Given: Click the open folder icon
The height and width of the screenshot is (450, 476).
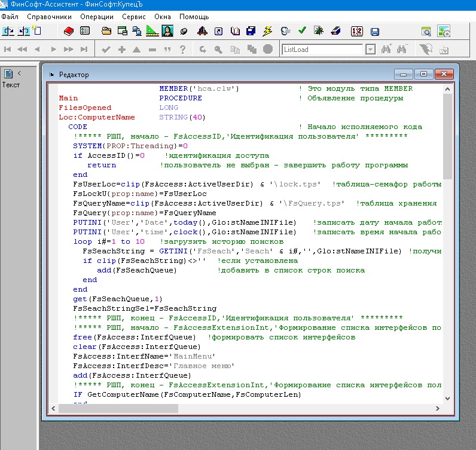Looking at the screenshot, I should point(106,31).
